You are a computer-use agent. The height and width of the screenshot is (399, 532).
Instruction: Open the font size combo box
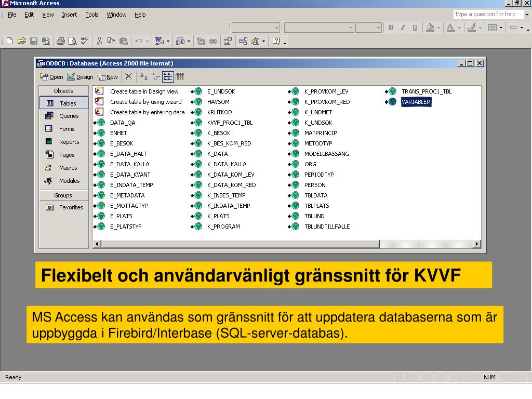368,28
